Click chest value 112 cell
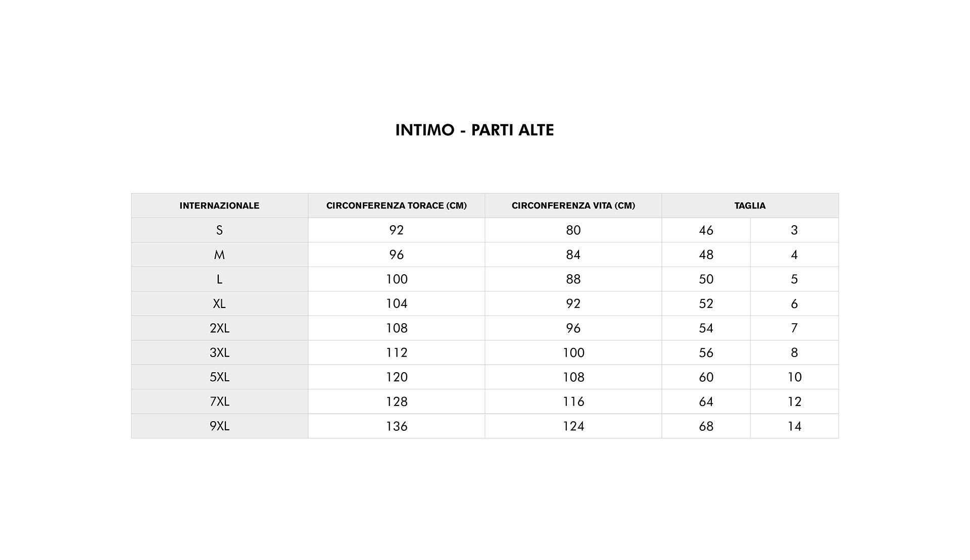Image resolution: width=970 pixels, height=560 pixels. [397, 352]
